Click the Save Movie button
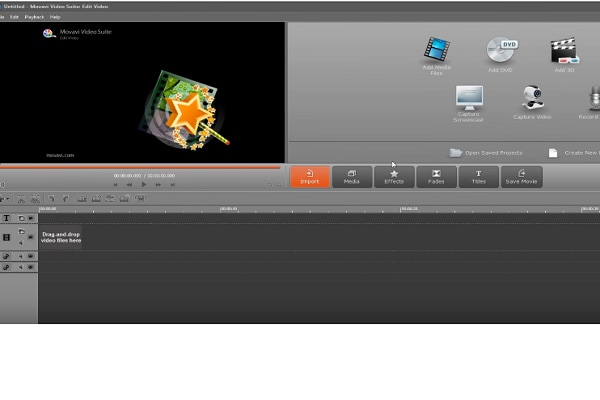 point(522,177)
